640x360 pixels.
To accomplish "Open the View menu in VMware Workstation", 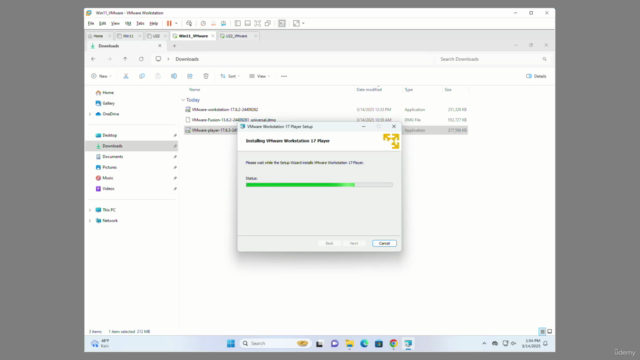I will [x=116, y=23].
